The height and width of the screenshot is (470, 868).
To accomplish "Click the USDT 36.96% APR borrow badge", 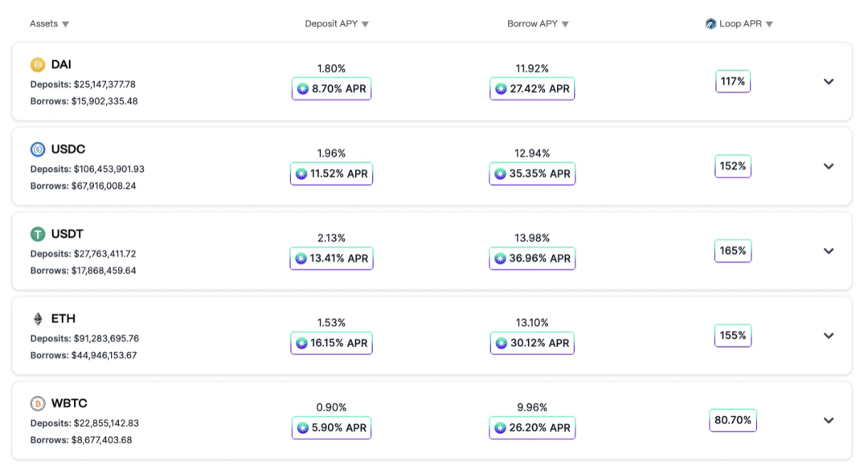I will [x=532, y=259].
